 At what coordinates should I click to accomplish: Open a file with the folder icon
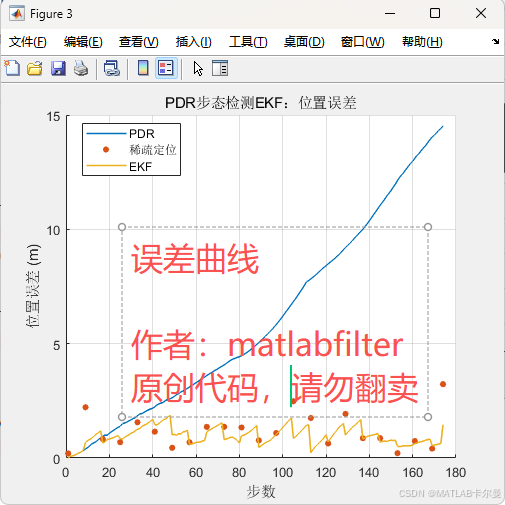(x=35, y=69)
